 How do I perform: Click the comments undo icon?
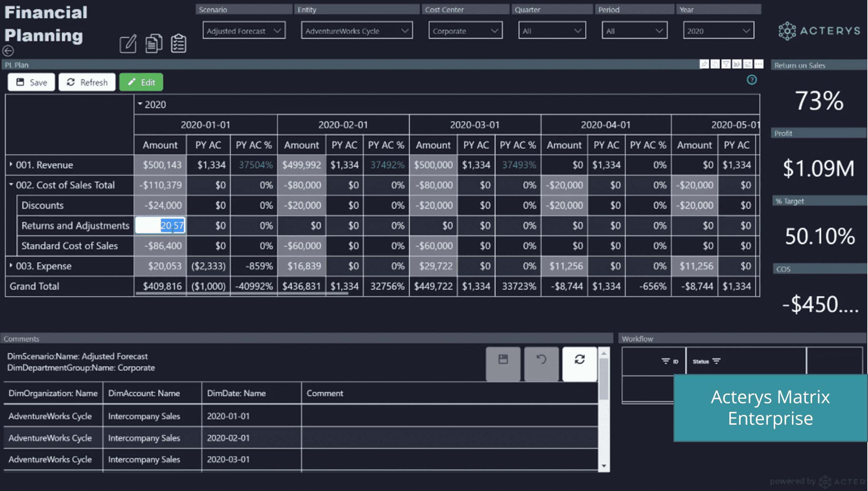coord(541,363)
